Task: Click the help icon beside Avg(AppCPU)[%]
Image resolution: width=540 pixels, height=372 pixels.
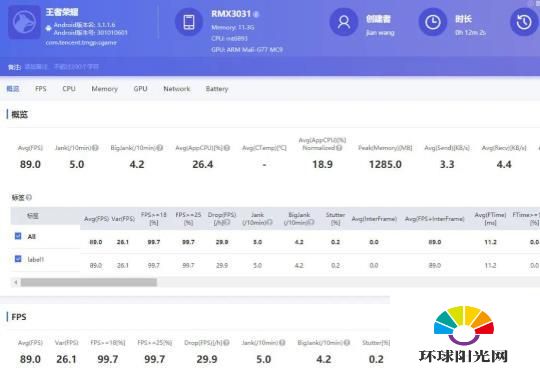Action: click(227, 148)
